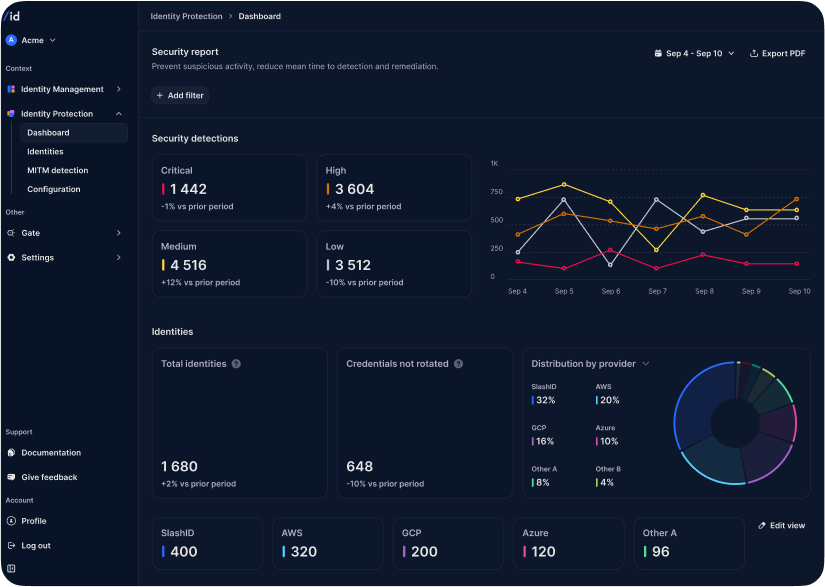Click the Log out arrow icon

(x=11, y=545)
